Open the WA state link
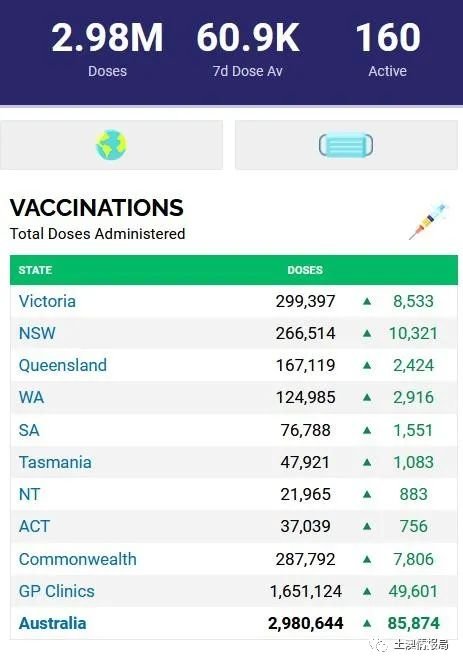463x665 pixels. [x=31, y=398]
